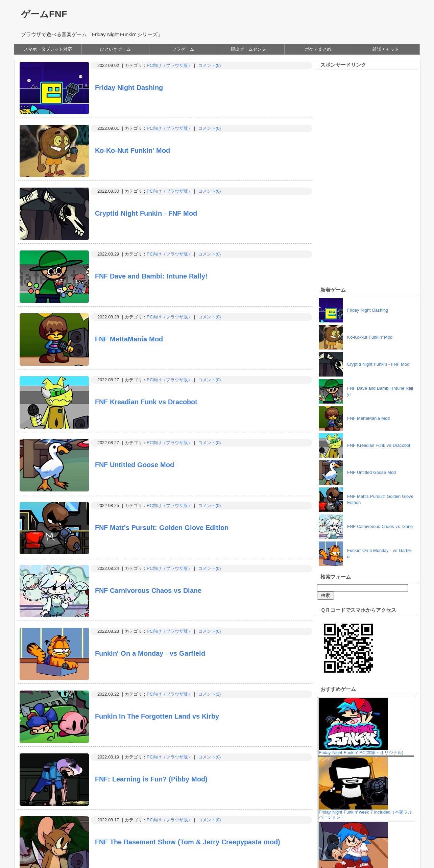The width and height of the screenshot is (434, 868).
Task: Click the 検索 search button
Action: pos(325,596)
